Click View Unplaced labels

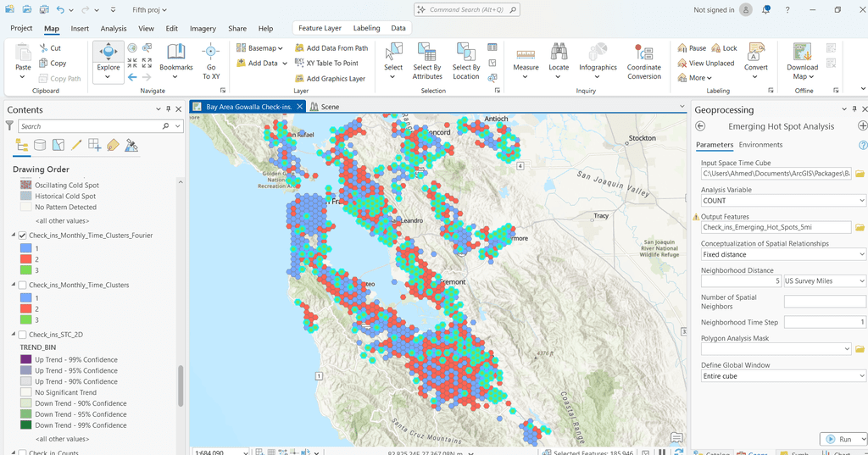pos(706,63)
